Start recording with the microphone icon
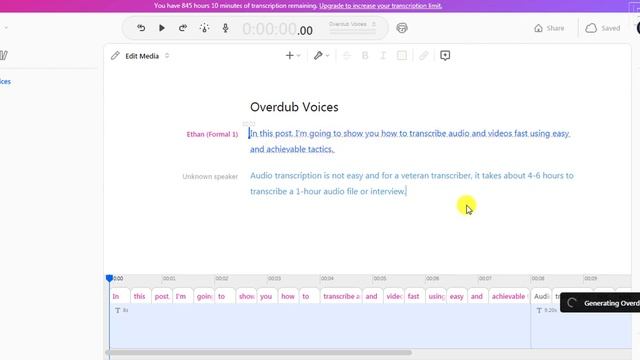The image size is (640, 360). point(225,28)
